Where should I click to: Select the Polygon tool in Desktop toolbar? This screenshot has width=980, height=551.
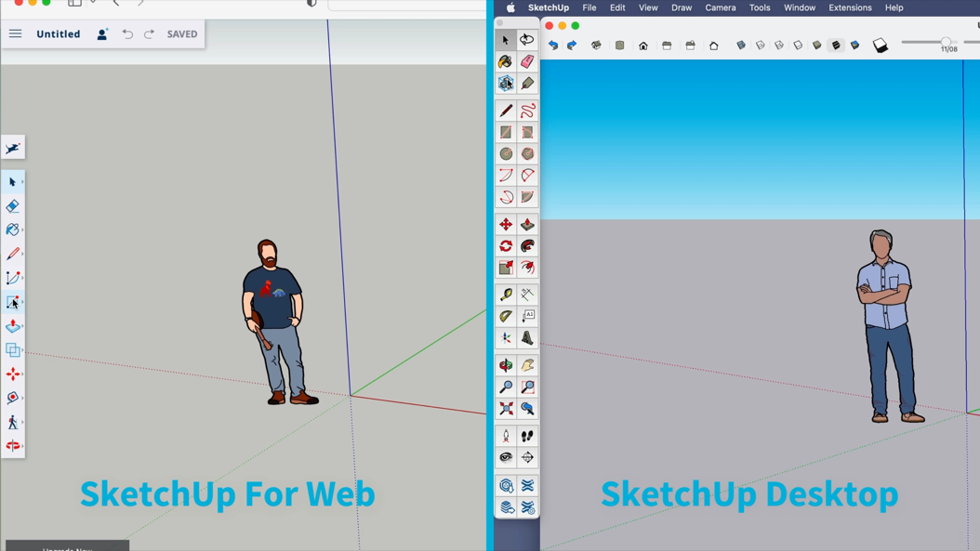pos(527,153)
